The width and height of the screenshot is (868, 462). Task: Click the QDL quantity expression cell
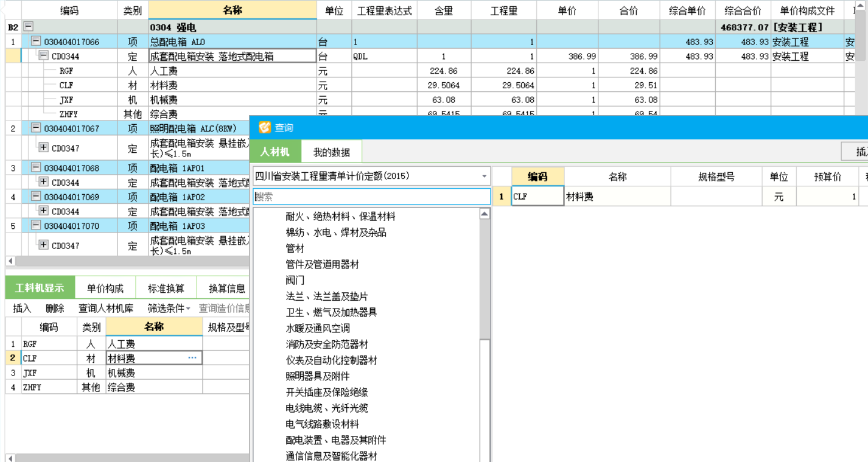coord(384,56)
